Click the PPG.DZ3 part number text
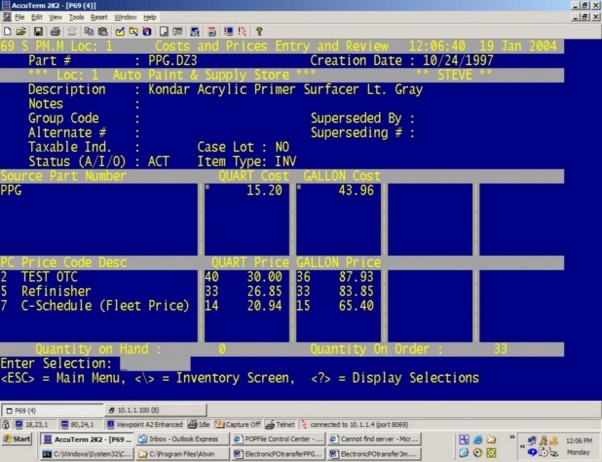Image resolution: width=602 pixels, height=462 pixels. [x=173, y=61]
